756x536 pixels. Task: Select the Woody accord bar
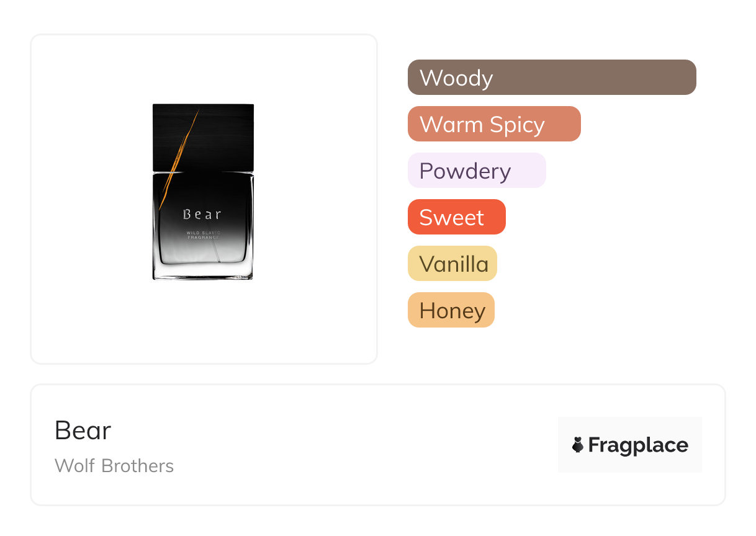[552, 78]
